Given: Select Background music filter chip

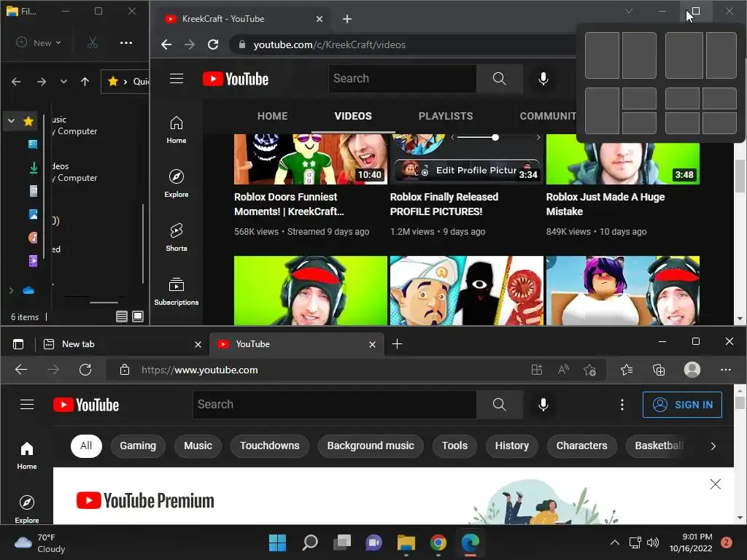Looking at the screenshot, I should pos(370,446).
